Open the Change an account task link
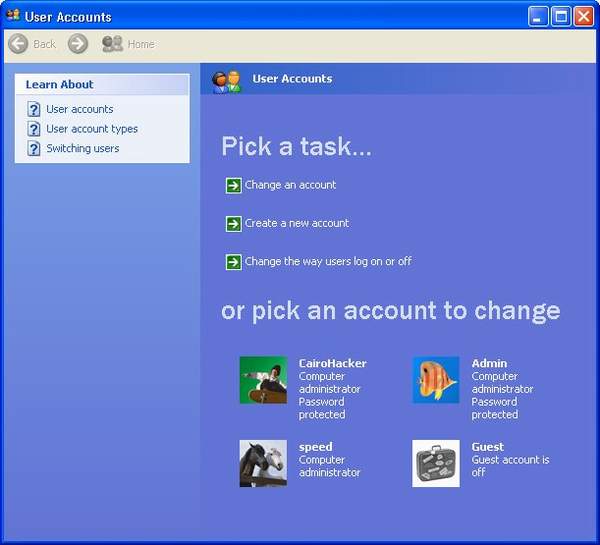This screenshot has width=600, height=545. point(290,185)
